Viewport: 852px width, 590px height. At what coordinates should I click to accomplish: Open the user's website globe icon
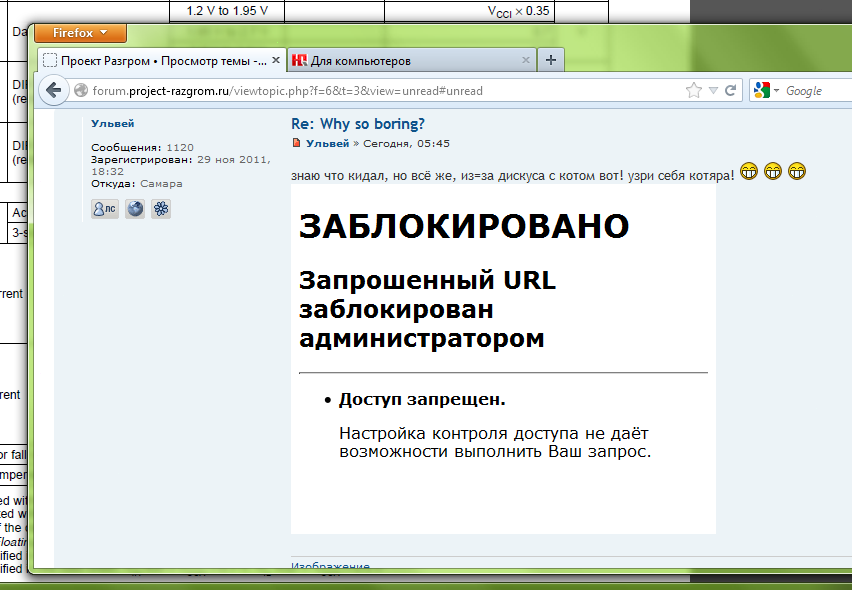[x=135, y=209]
